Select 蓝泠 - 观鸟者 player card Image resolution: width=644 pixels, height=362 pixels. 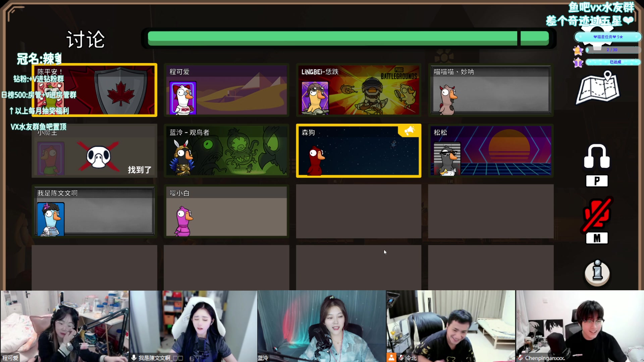click(x=226, y=150)
